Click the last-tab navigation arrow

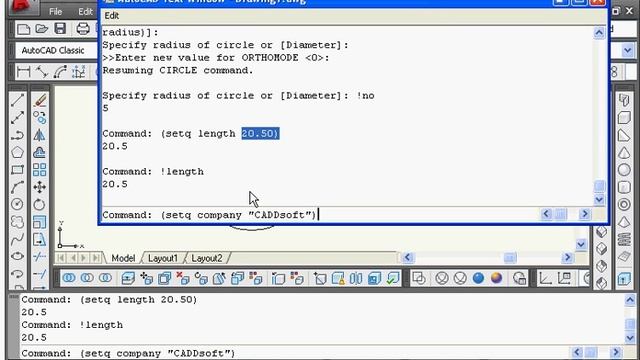[x=96, y=258]
